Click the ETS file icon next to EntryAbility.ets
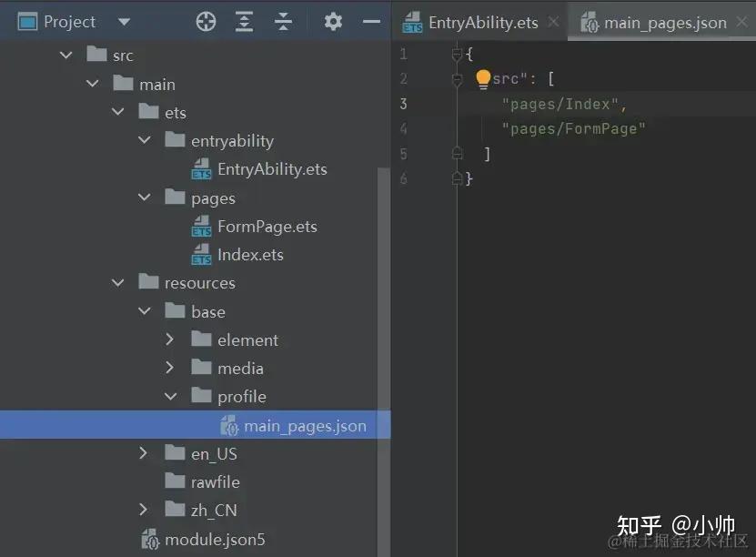The image size is (756, 557). [x=200, y=169]
